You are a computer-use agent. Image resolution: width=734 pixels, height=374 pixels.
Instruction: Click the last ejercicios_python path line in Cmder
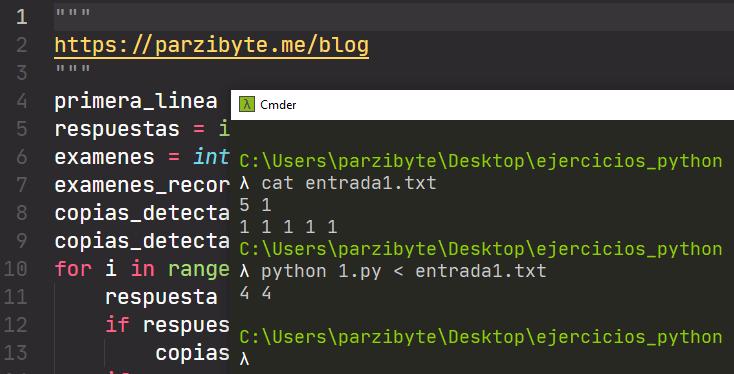pos(481,337)
